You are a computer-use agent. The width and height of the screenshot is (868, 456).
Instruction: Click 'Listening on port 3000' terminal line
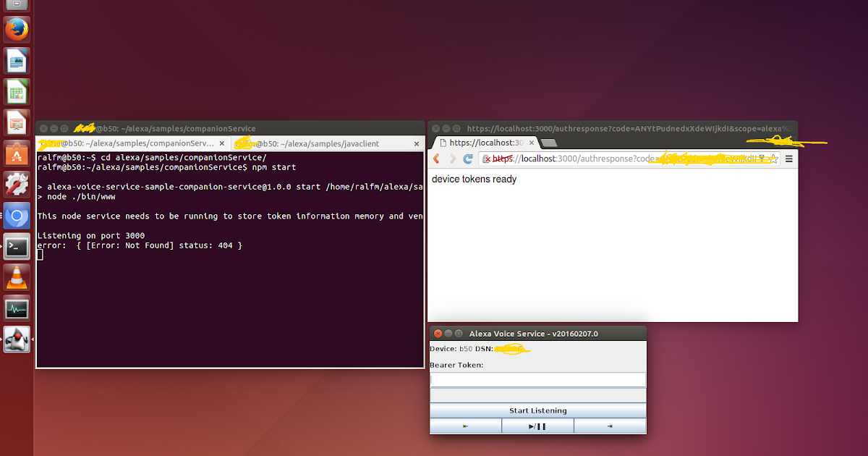(x=91, y=236)
